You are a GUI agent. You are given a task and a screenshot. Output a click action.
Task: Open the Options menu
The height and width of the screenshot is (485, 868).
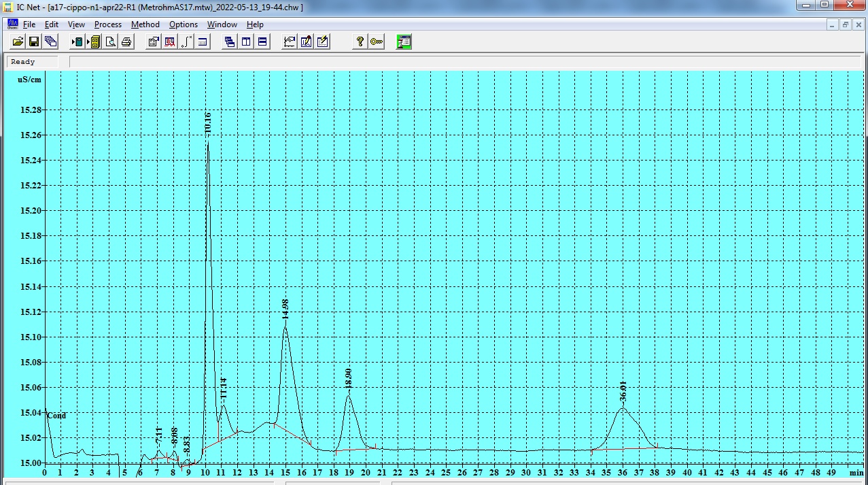pyautogui.click(x=184, y=24)
